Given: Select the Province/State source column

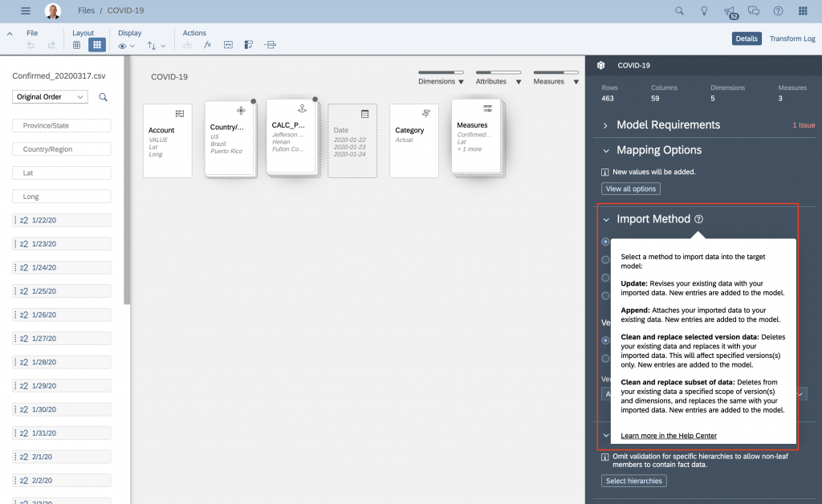Looking at the screenshot, I should coord(61,126).
